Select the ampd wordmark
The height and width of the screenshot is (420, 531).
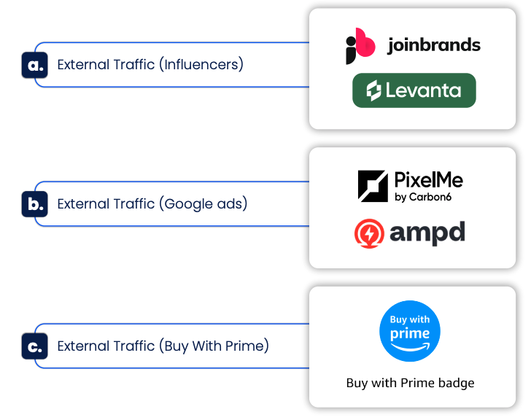[x=427, y=233]
